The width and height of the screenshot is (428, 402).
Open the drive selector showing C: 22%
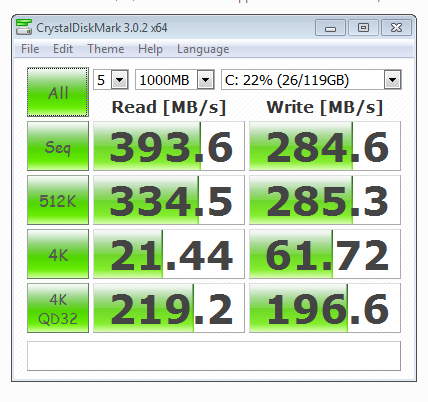[x=311, y=80]
